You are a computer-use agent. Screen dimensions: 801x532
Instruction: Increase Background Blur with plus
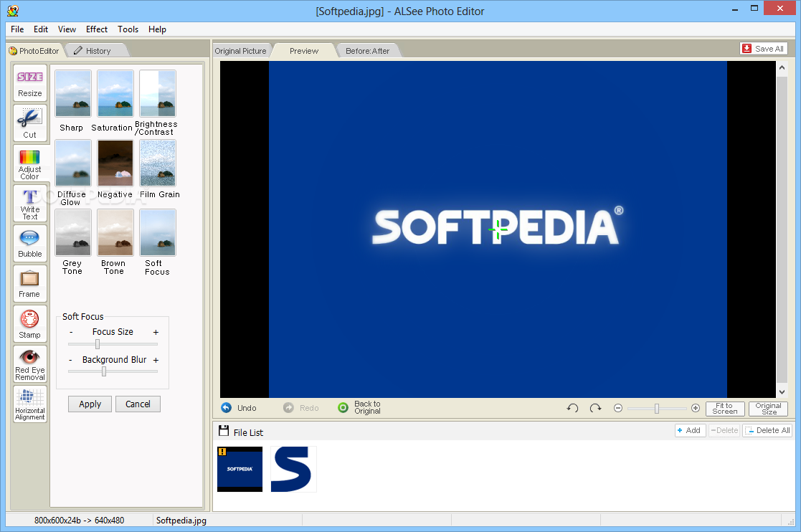click(x=156, y=360)
